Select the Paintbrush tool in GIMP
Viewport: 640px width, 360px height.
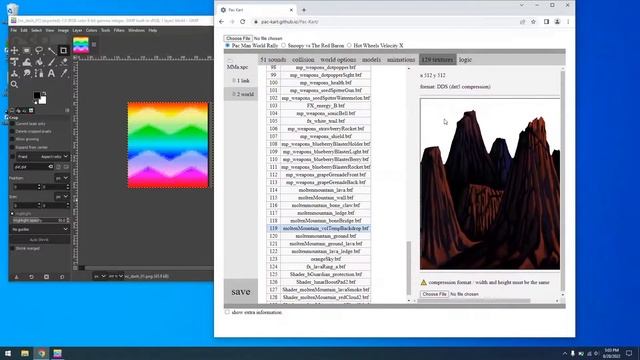pyautogui.click(x=51, y=62)
